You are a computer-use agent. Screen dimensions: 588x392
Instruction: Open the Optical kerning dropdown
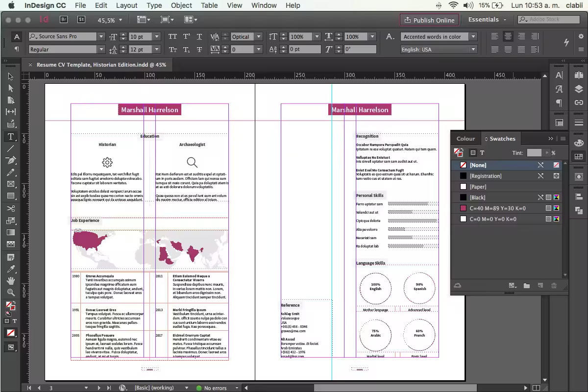point(260,37)
